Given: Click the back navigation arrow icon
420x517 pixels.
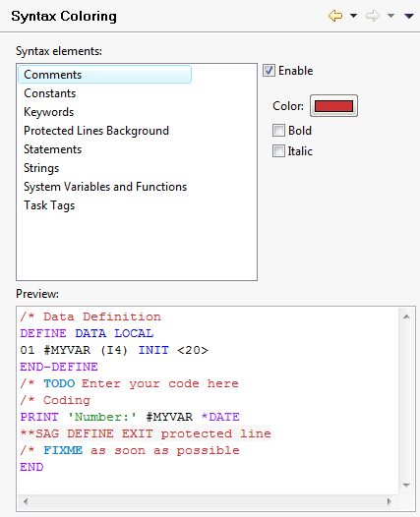Looking at the screenshot, I should (335, 16).
